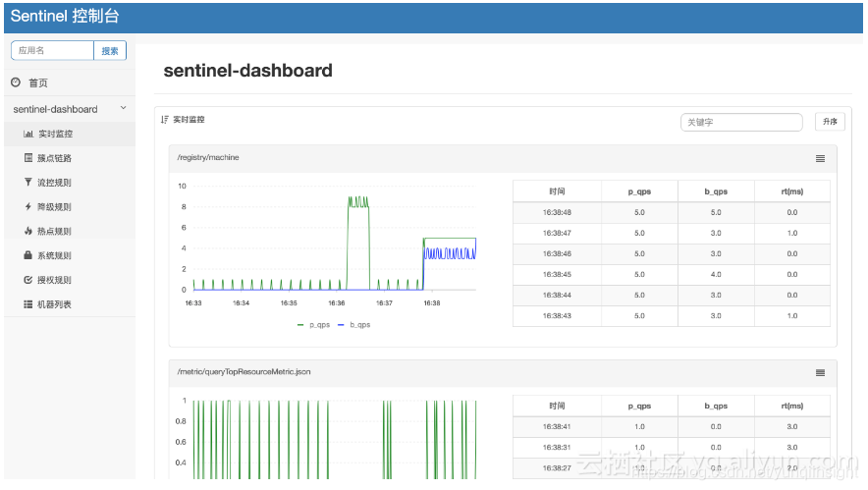Click the 搜索 button

110,50
